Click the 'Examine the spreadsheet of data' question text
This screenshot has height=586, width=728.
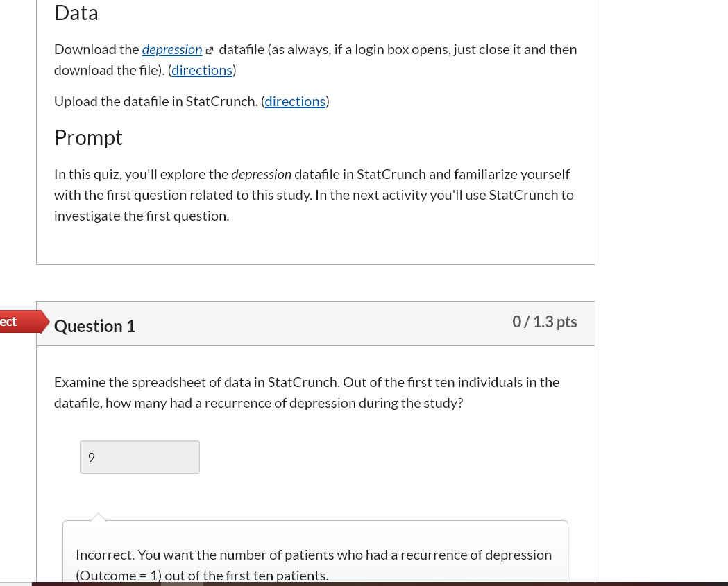pos(307,393)
